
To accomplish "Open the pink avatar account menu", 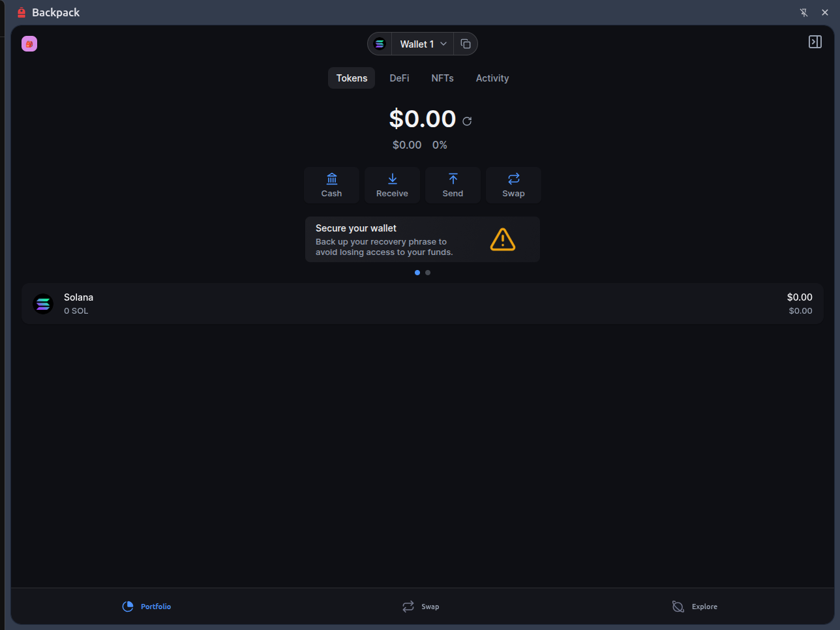I will pyautogui.click(x=29, y=44).
